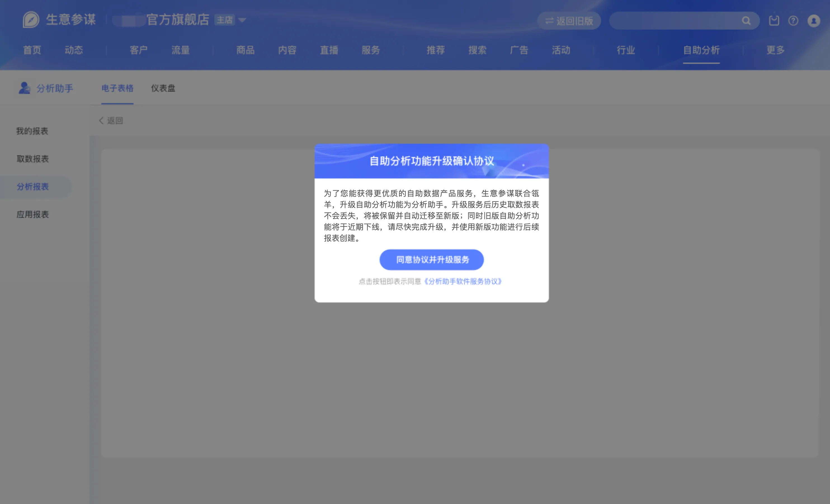
Task: Open 取数报表 in the sidebar
Action: point(33,159)
